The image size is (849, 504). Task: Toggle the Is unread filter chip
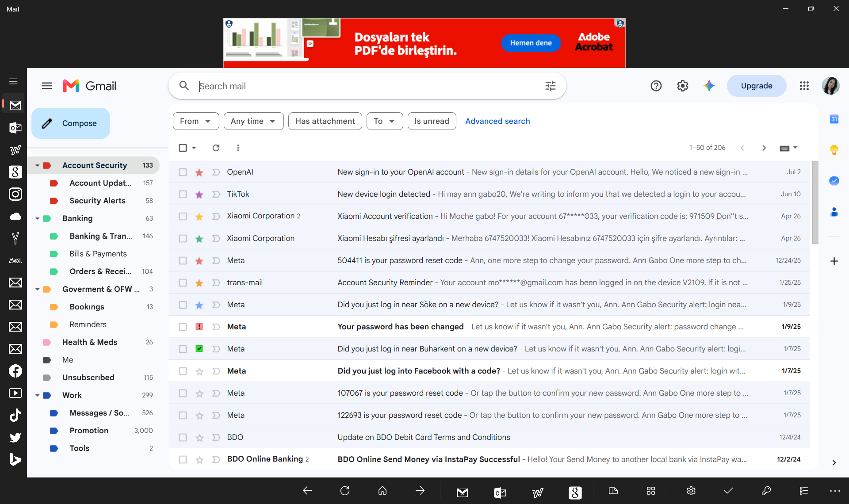point(432,121)
